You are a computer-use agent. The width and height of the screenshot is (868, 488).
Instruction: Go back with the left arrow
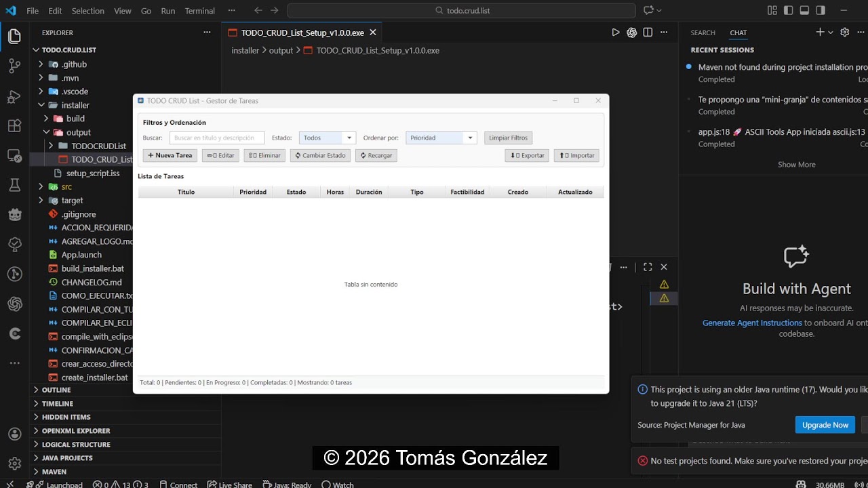(258, 10)
